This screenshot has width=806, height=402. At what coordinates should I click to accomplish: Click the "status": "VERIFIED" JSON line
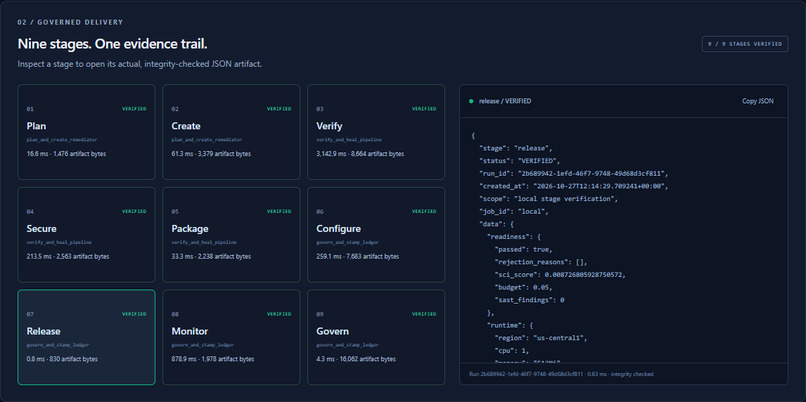tap(520, 161)
